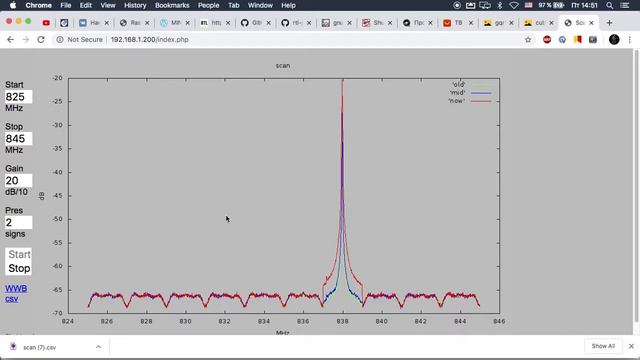
Task: Open the AirPlay menu bar icon
Action: tap(471, 5)
